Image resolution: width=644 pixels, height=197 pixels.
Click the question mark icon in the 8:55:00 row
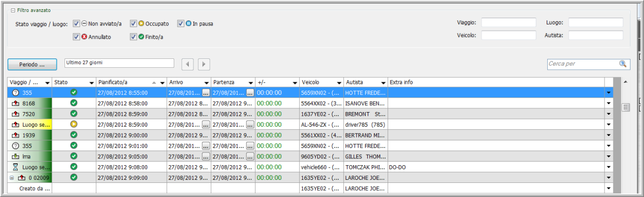click(x=15, y=93)
